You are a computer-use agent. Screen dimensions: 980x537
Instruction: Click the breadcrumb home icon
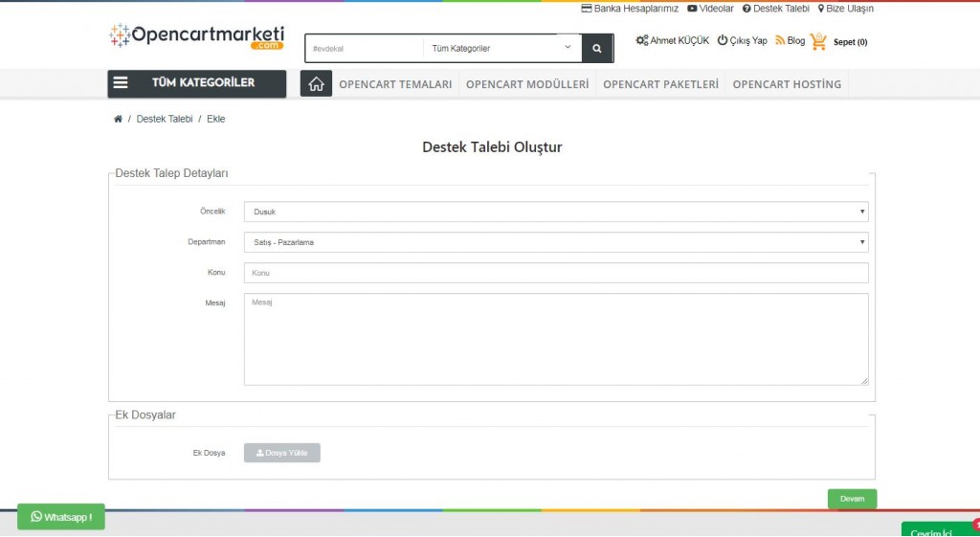coord(118,119)
